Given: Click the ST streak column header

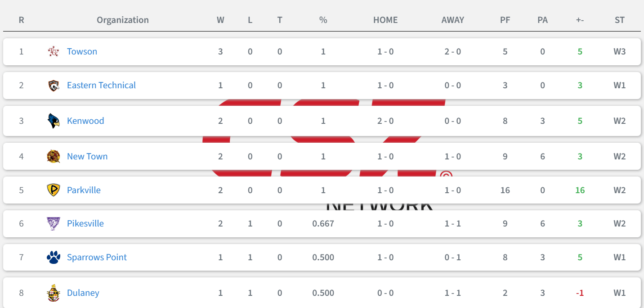Looking at the screenshot, I should click(x=620, y=20).
